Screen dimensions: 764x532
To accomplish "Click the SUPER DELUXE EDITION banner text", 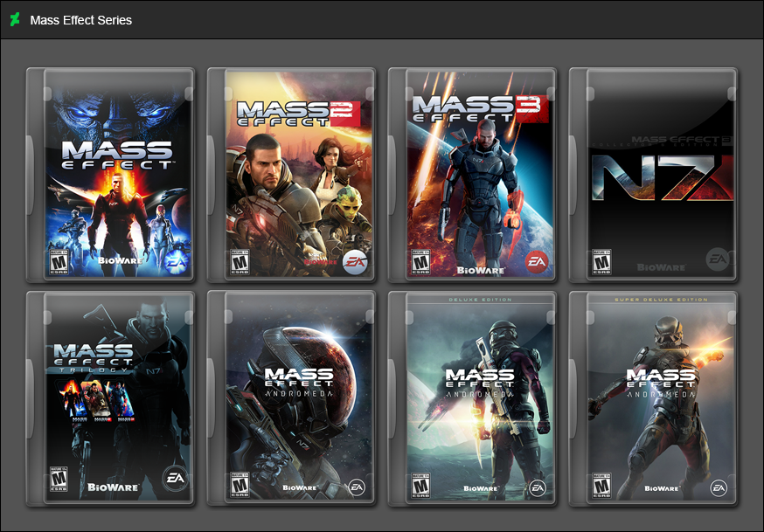I will click(662, 297).
